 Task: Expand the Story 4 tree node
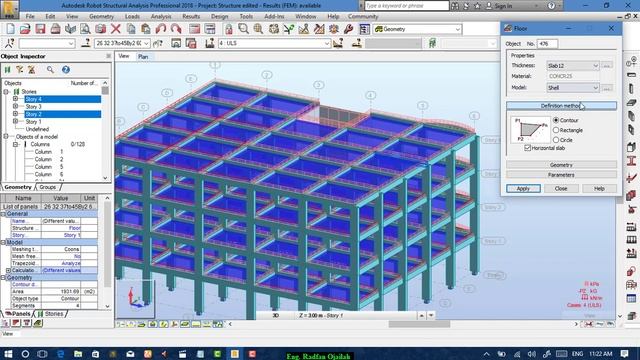point(15,99)
